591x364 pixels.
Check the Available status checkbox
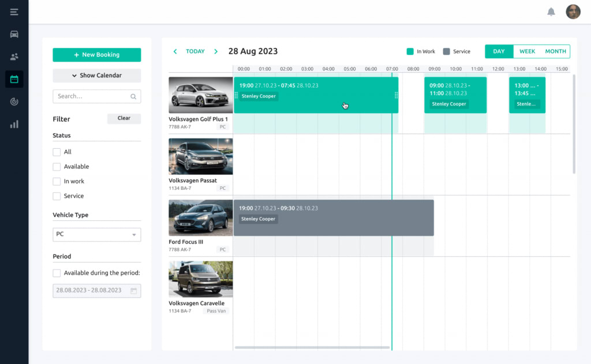[x=57, y=167]
